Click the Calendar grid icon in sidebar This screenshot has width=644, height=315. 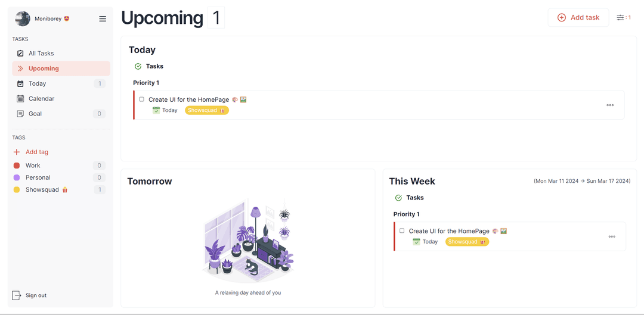pyautogui.click(x=20, y=98)
